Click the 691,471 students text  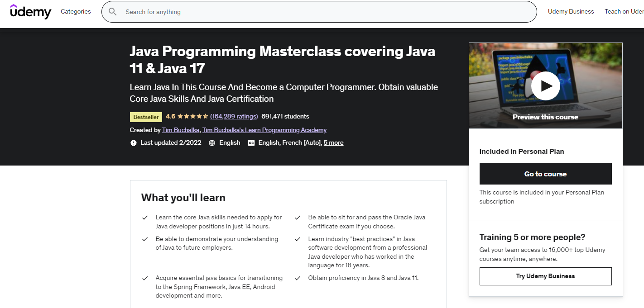(x=285, y=116)
